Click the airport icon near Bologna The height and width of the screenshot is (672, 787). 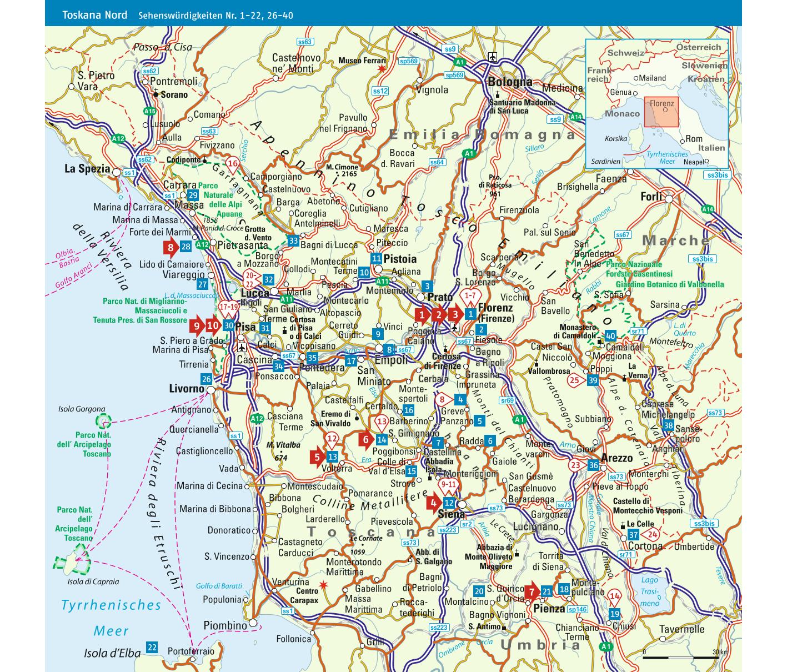[x=492, y=56]
